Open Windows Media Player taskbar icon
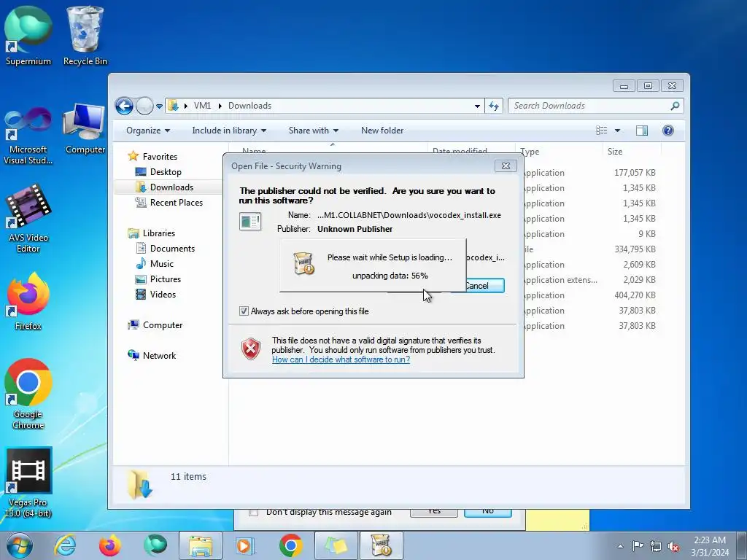This screenshot has width=747, height=560. 246,545
